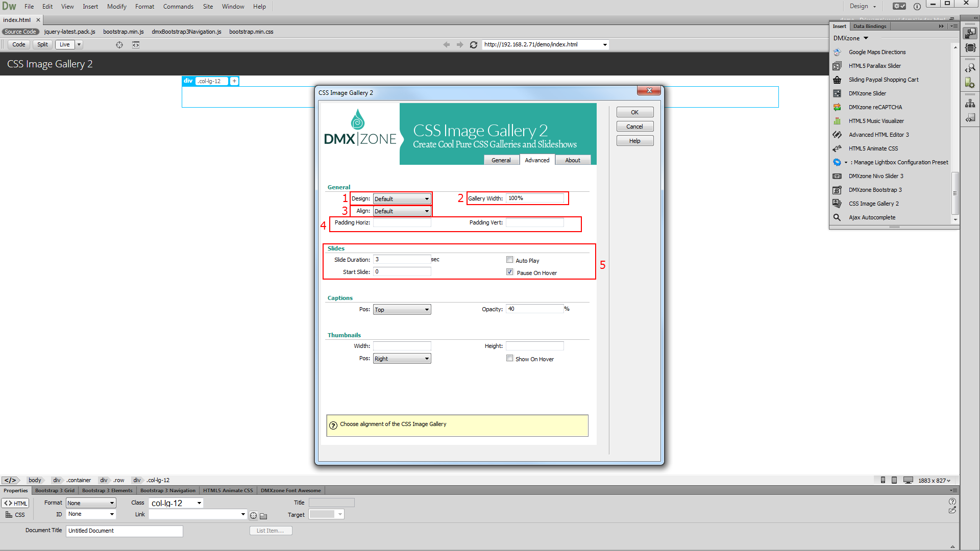
Task: Click Help in the gallery dialog
Action: click(x=634, y=141)
